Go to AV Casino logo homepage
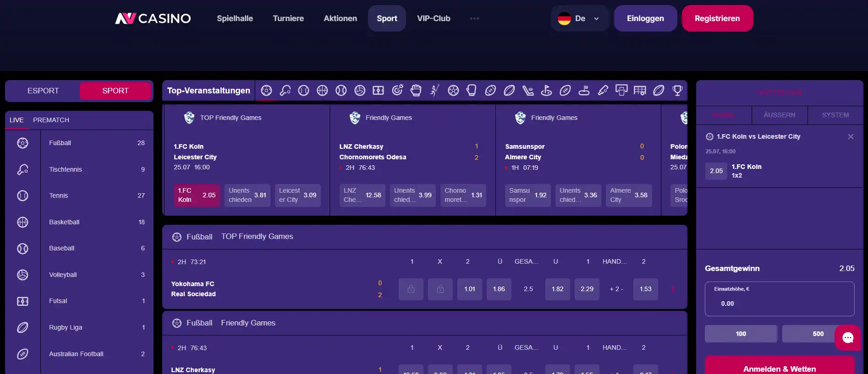 153,18
